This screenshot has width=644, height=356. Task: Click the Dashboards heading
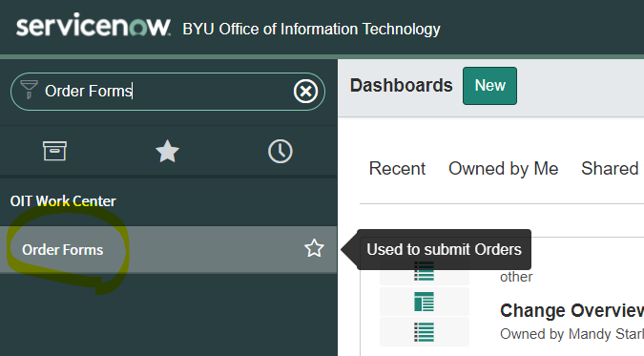point(402,86)
